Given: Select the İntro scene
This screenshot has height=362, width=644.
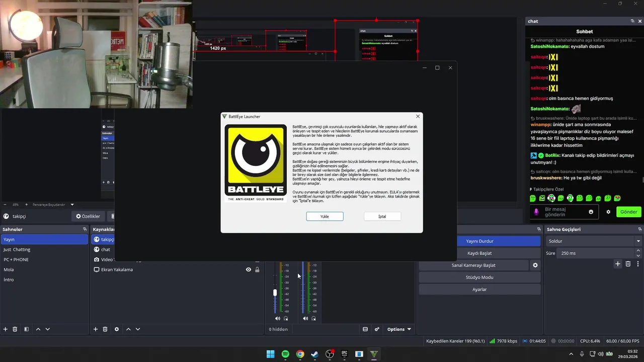Looking at the screenshot, I should [x=44, y=280].
